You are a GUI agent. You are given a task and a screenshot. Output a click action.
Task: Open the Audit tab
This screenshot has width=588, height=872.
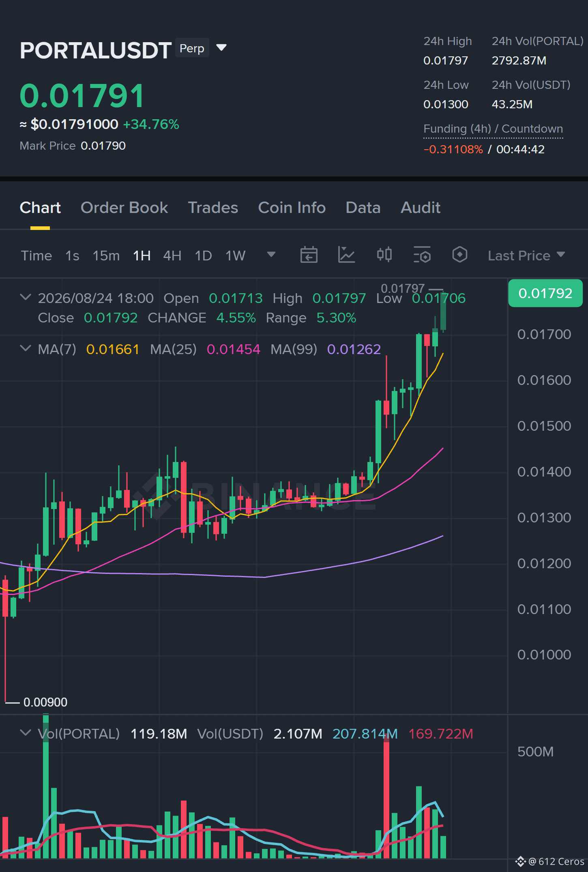[x=421, y=208]
